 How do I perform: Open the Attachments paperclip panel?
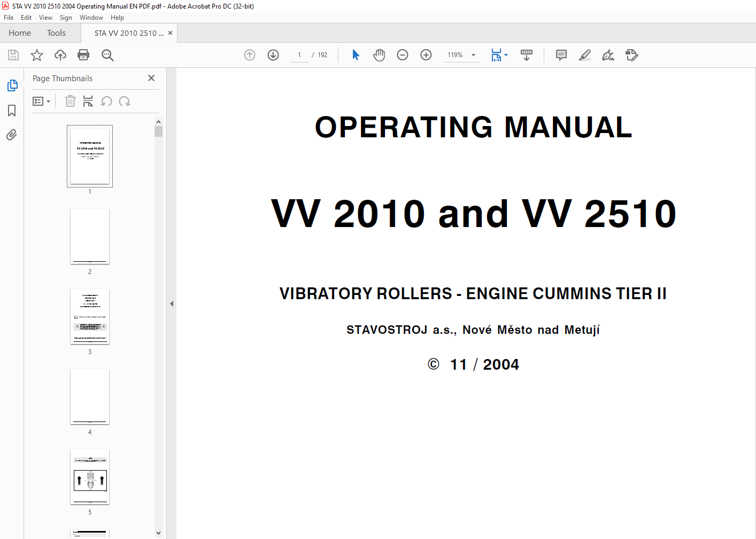click(12, 135)
